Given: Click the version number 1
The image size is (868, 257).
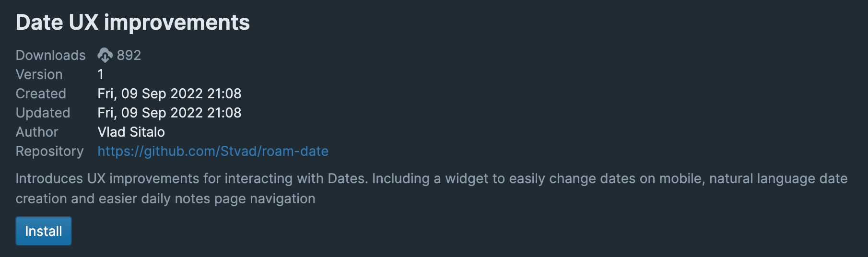Looking at the screenshot, I should (x=101, y=74).
